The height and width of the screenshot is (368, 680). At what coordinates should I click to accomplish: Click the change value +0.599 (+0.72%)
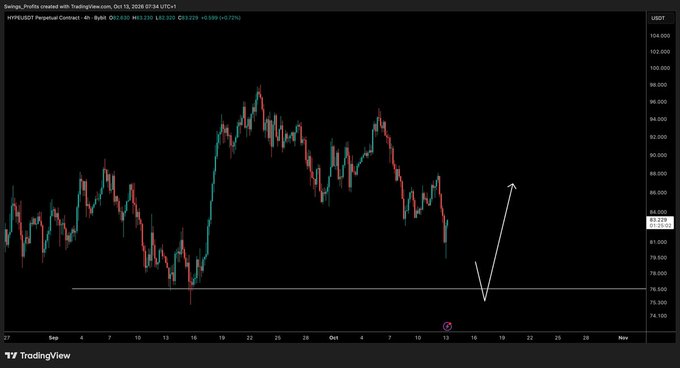point(221,18)
